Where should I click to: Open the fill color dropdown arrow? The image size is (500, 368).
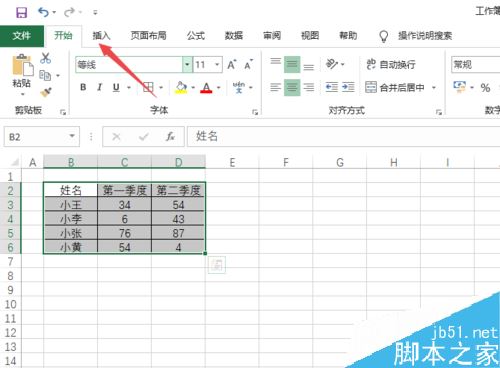click(193, 88)
